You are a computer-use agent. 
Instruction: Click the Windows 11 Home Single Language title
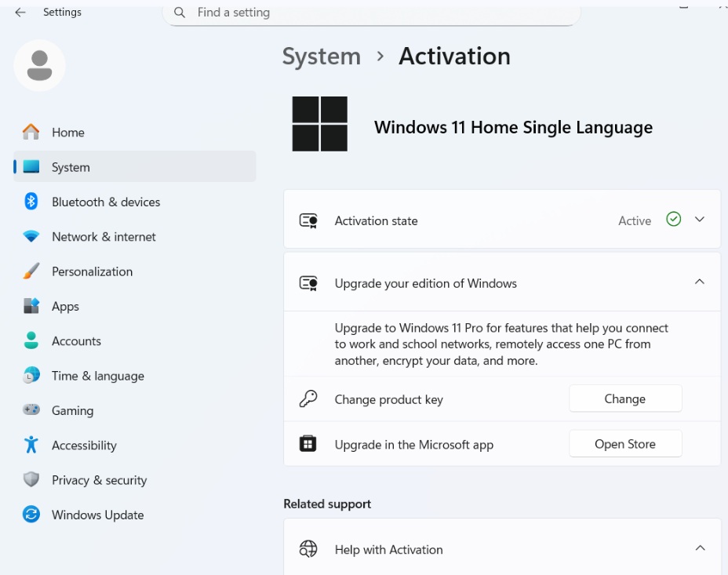point(514,127)
